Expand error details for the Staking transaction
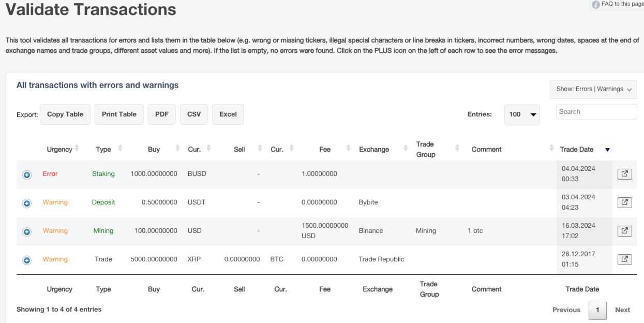Image resolution: width=644 pixels, height=323 pixels. (27, 173)
